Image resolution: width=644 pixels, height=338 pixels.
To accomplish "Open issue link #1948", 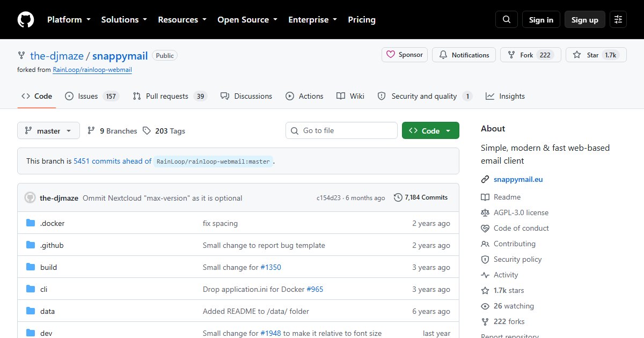I will [x=270, y=333].
